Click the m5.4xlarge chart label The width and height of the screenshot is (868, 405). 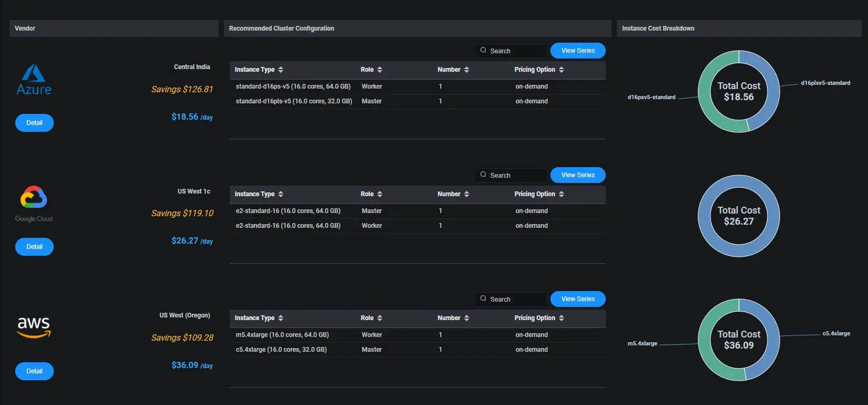643,343
